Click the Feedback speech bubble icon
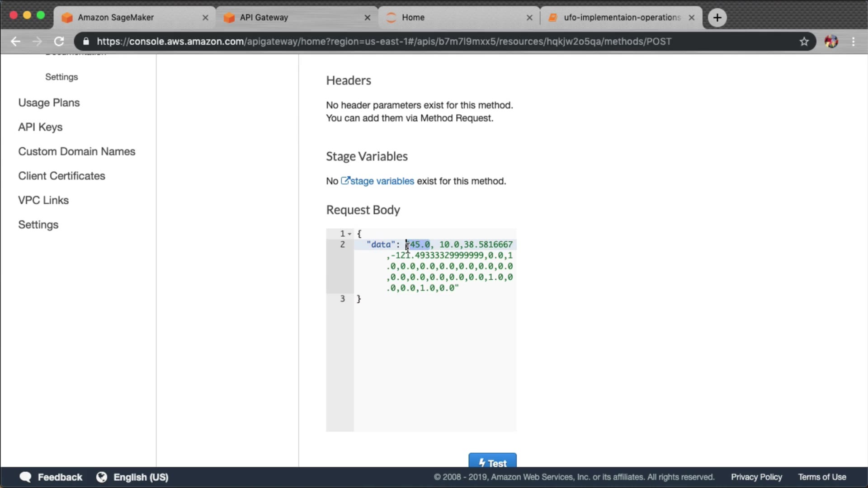 25,477
